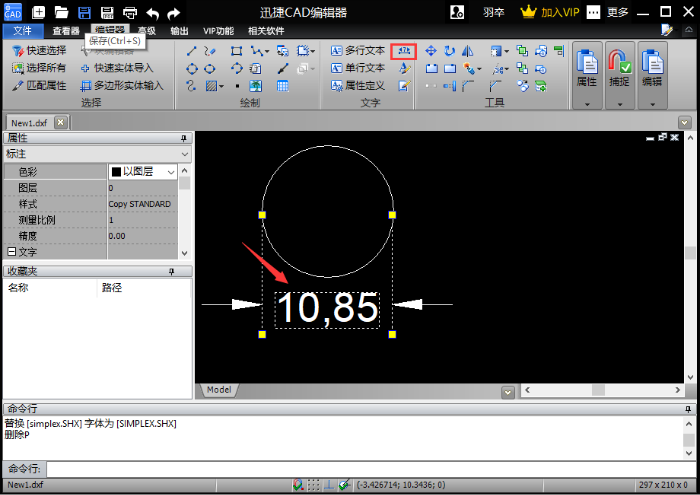Viewport: 700px width, 495px height.
Task: Toggle ortho mode in status bar
Action: (x=329, y=485)
